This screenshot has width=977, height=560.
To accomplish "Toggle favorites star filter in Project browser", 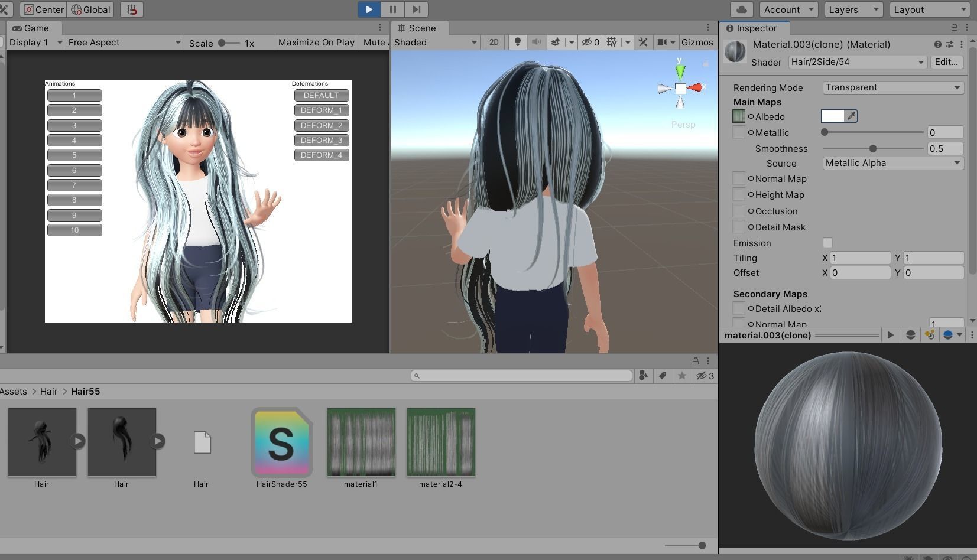I will coord(682,376).
